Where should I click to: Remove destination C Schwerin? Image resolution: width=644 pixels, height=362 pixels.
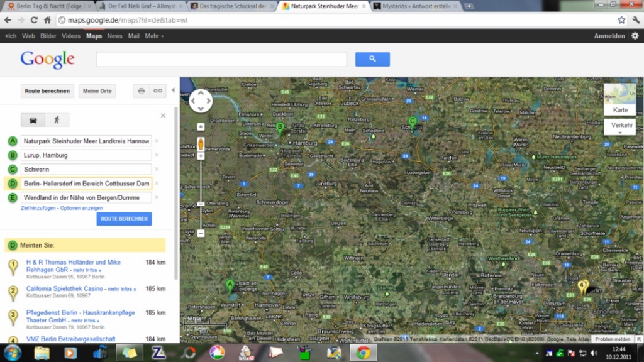(x=157, y=169)
